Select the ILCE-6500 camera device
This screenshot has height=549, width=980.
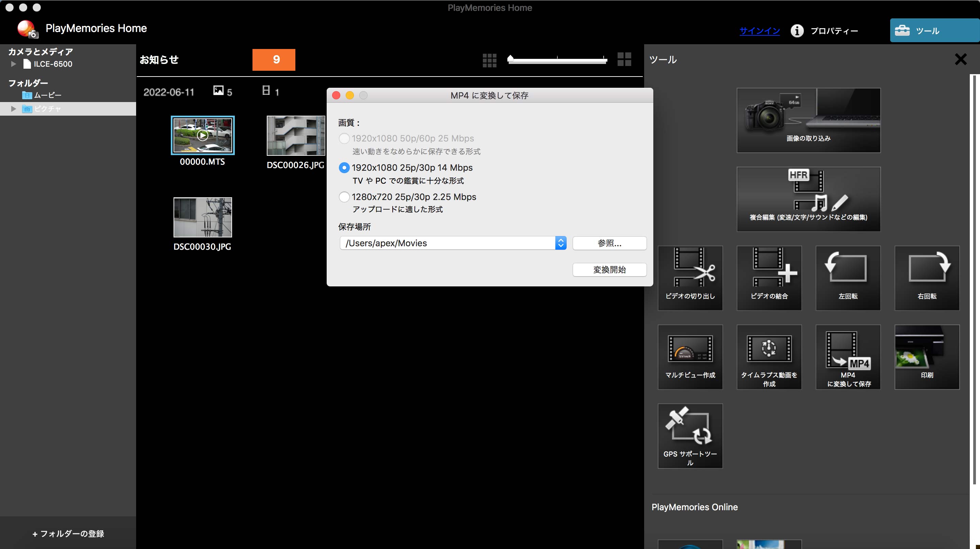48,64
